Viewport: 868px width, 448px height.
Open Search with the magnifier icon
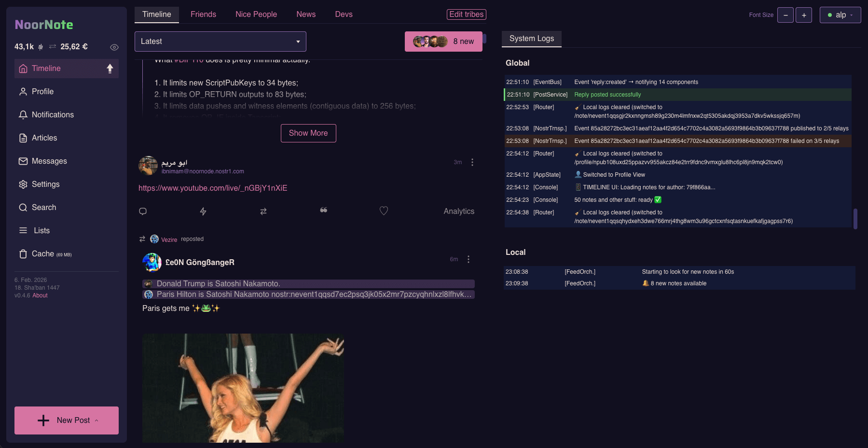click(x=23, y=207)
